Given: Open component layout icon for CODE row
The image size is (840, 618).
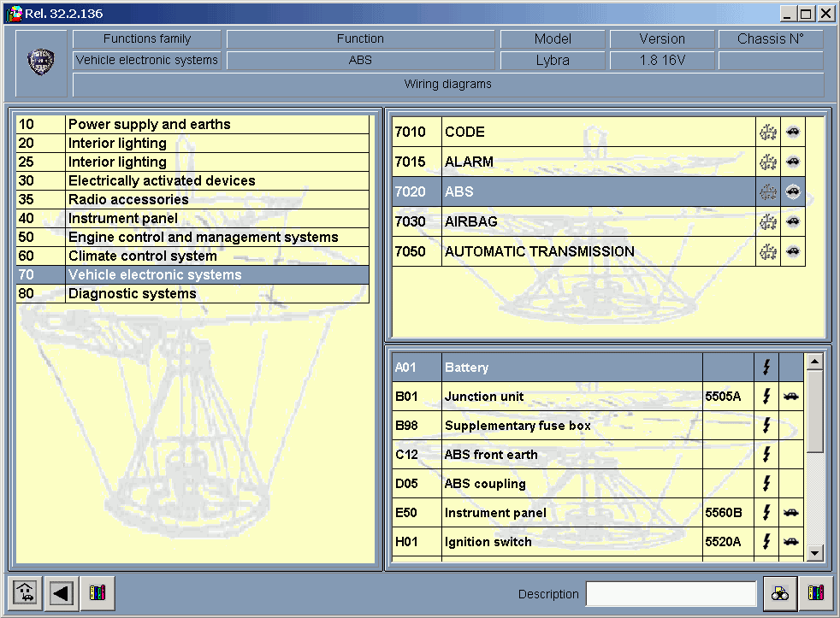Looking at the screenshot, I should [x=768, y=132].
